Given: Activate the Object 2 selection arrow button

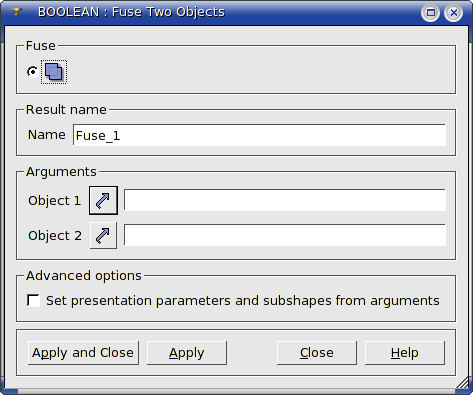Looking at the screenshot, I should 103,235.
